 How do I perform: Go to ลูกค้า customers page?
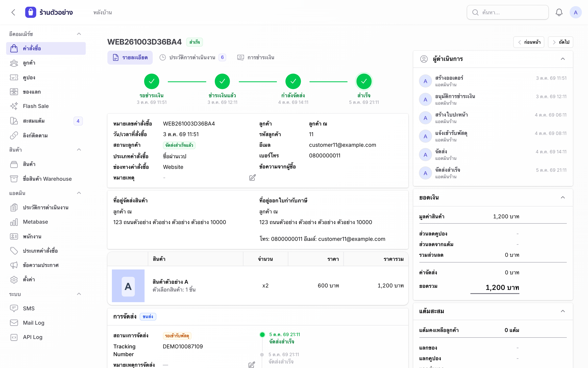(46, 63)
